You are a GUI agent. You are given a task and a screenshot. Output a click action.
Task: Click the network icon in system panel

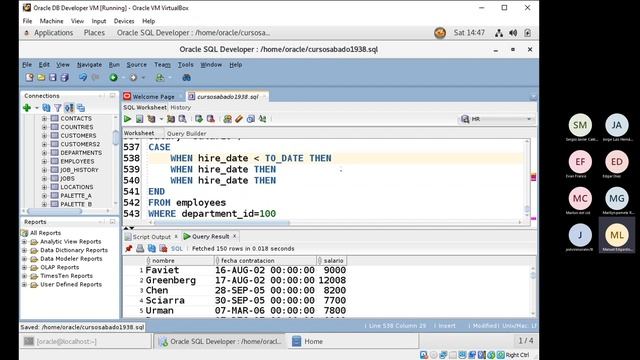pos(499,33)
